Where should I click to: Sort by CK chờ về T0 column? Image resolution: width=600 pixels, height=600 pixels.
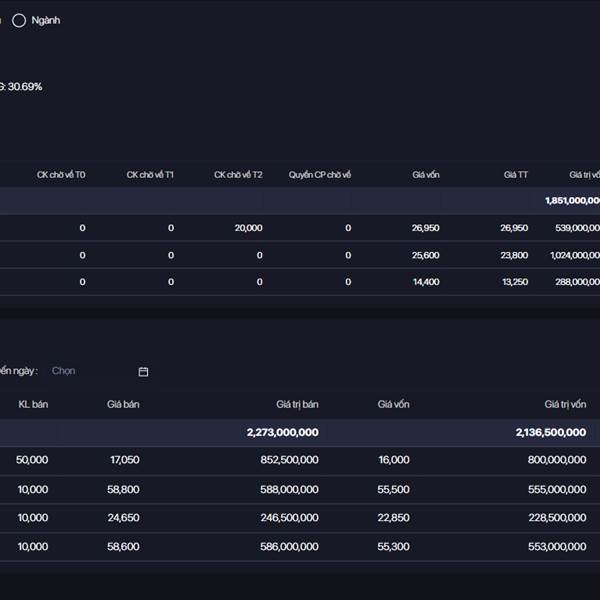tap(61, 175)
